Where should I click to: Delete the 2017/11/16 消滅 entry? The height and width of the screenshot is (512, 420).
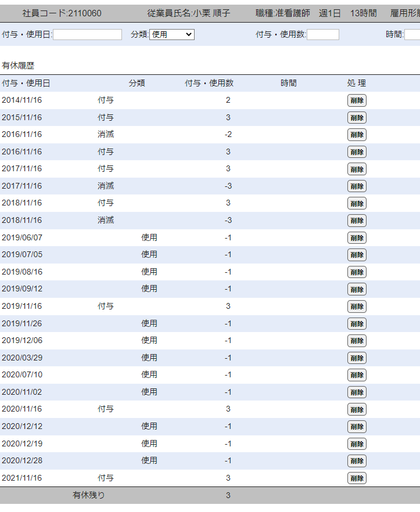point(357,186)
